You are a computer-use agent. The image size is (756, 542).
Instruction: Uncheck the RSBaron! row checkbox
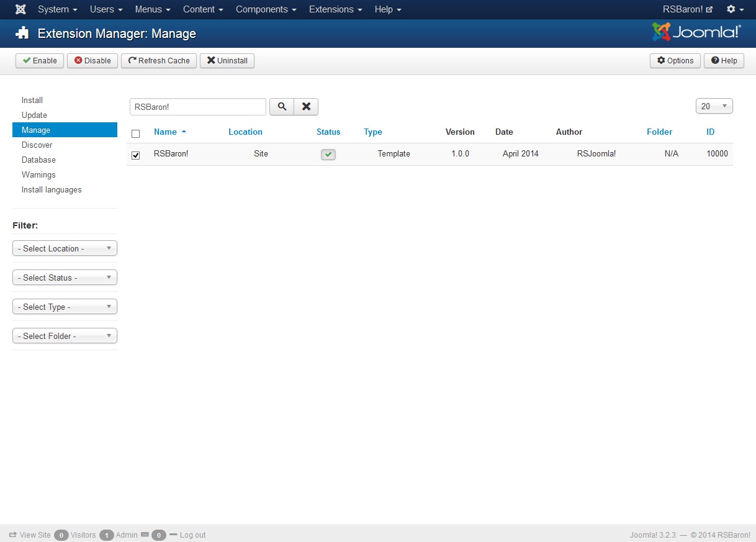(136, 155)
